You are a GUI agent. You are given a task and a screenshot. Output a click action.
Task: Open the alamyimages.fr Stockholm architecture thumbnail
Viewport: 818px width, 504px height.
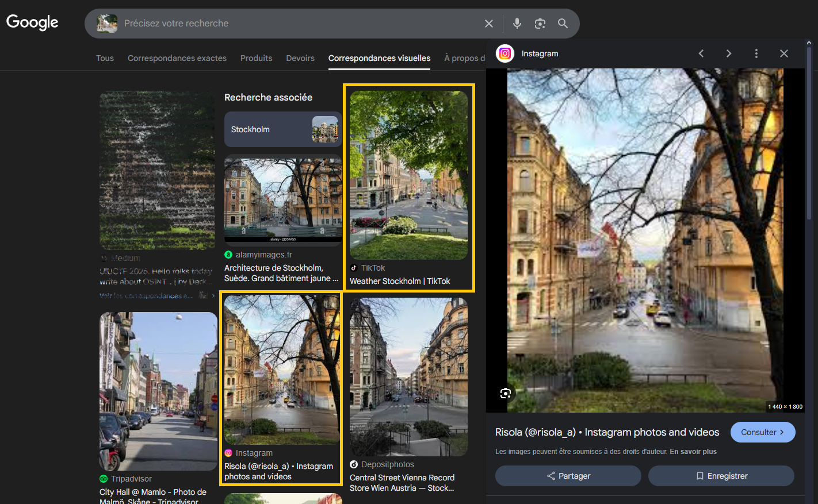[283, 201]
